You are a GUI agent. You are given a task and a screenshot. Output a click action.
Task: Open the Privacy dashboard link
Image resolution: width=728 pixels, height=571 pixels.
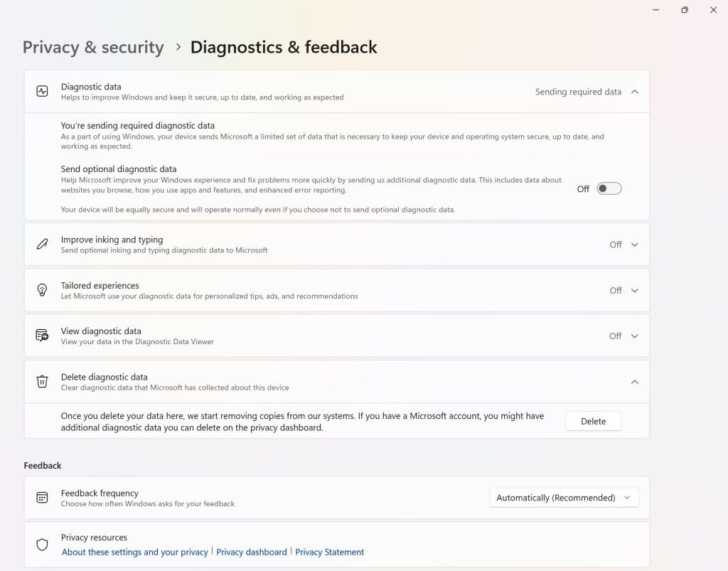click(x=252, y=552)
